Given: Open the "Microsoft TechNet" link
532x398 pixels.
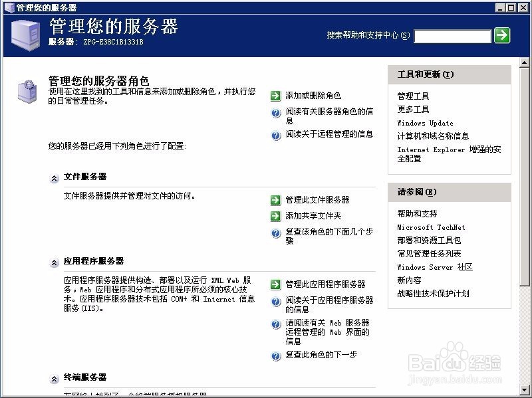Looking at the screenshot, I should (x=430, y=227).
